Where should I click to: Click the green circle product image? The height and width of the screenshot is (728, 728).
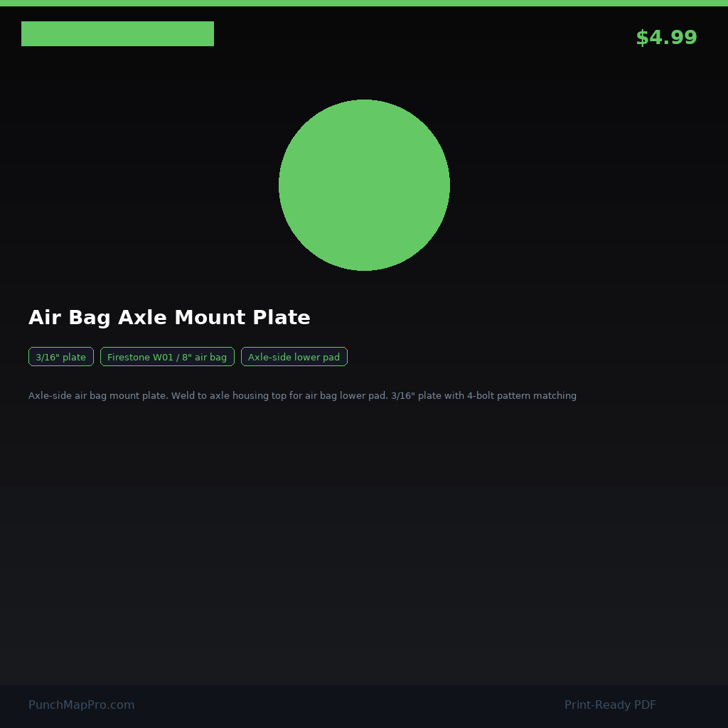364,185
